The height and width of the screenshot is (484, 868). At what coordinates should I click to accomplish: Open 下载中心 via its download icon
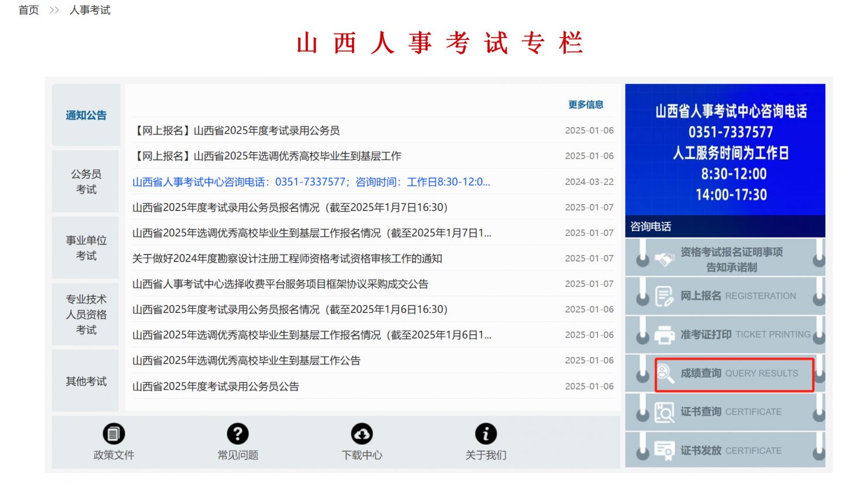pos(362,434)
